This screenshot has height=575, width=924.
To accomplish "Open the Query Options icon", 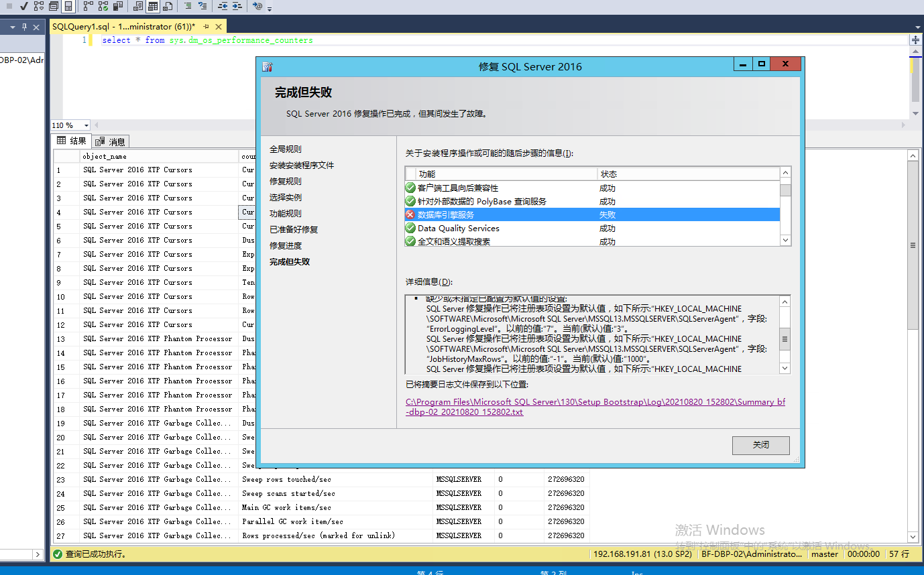I will tap(54, 6).
